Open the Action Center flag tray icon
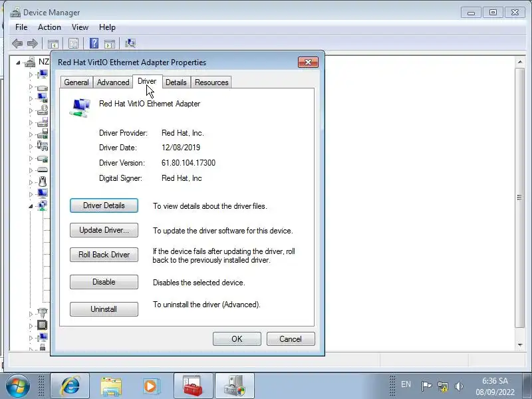This screenshot has height=399, width=532. pyautogui.click(x=426, y=386)
